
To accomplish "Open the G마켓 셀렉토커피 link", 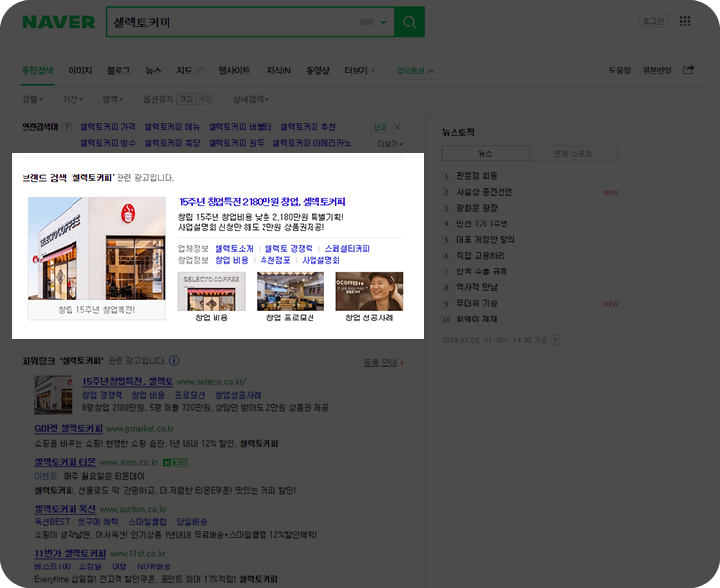I will coord(69,429).
